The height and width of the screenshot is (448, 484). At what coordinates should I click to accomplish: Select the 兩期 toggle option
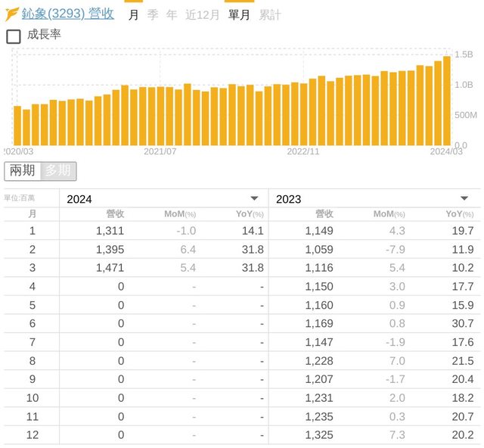click(x=23, y=171)
